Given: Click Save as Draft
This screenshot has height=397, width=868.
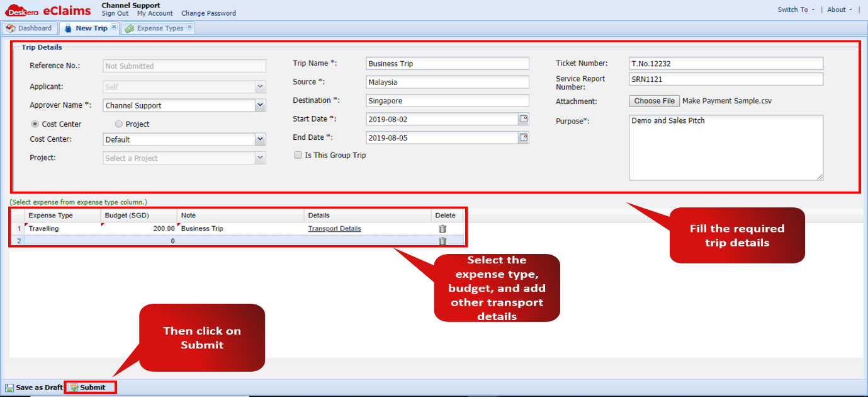Looking at the screenshot, I should click(x=34, y=388).
